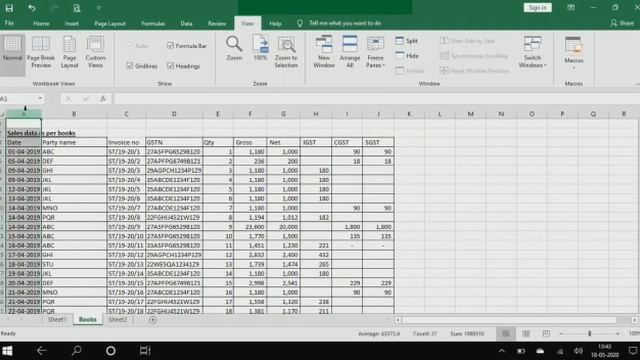Open Task View on taskbar
Viewport: 640px width, 360px height.
pyautogui.click(x=145, y=351)
